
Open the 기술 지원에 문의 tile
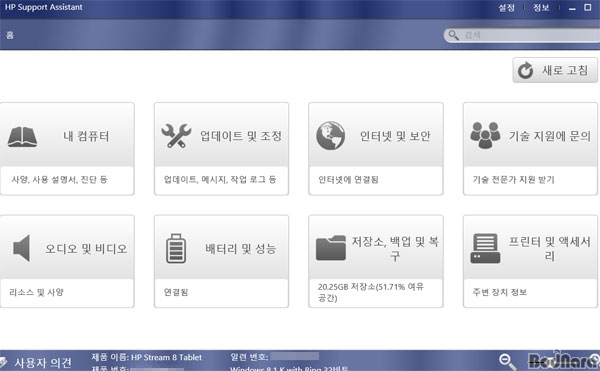pyautogui.click(x=530, y=148)
